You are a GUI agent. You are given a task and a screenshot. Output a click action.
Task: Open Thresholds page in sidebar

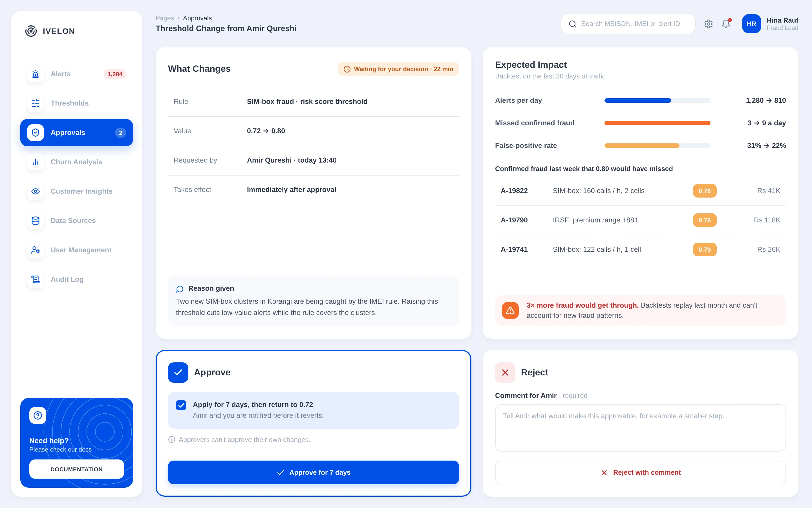76,103
